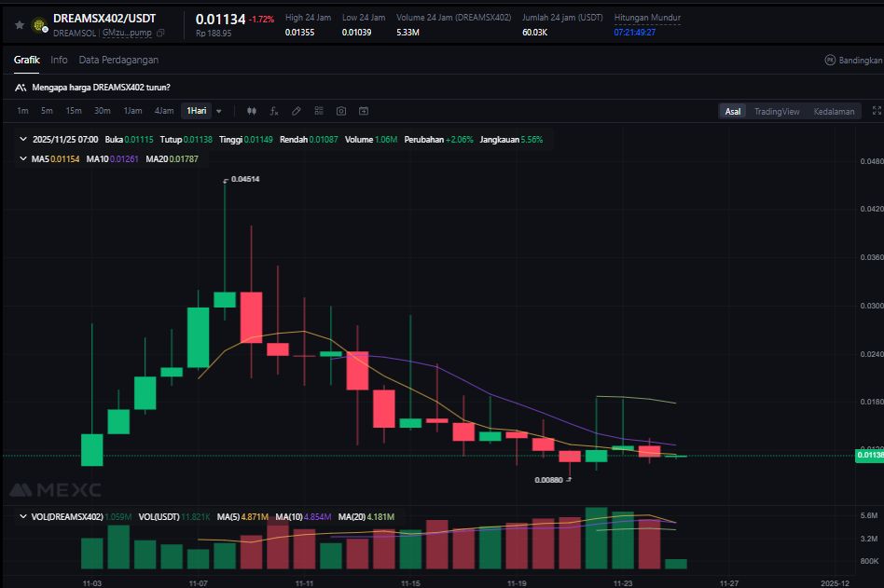This screenshot has height=588, width=884.
Task: Add DREAMSX402/USDT to favorites with the star
Action: point(20,25)
